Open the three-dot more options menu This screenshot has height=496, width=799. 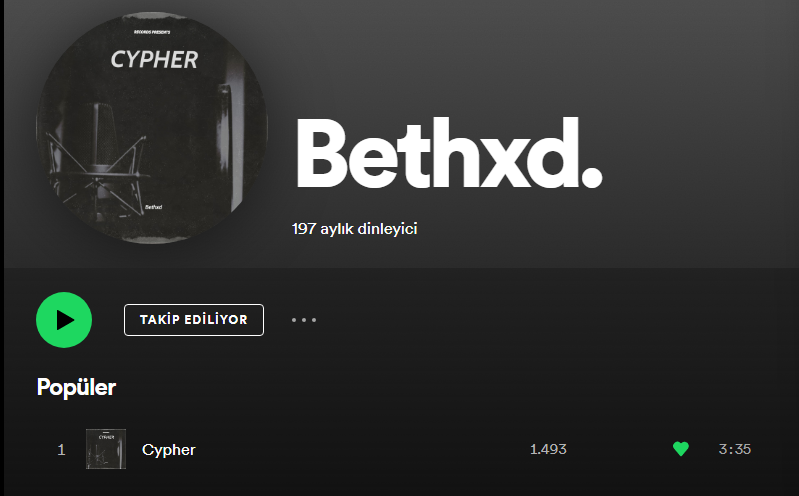(304, 320)
